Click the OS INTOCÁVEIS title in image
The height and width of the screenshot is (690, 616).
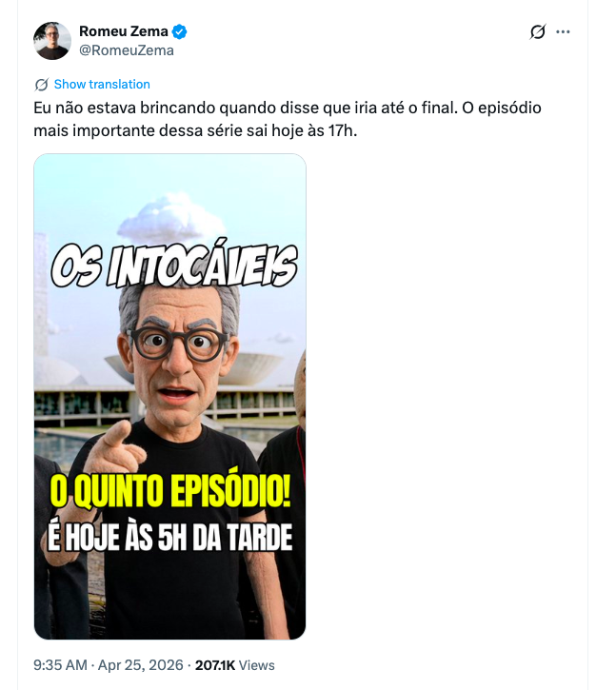(174, 264)
